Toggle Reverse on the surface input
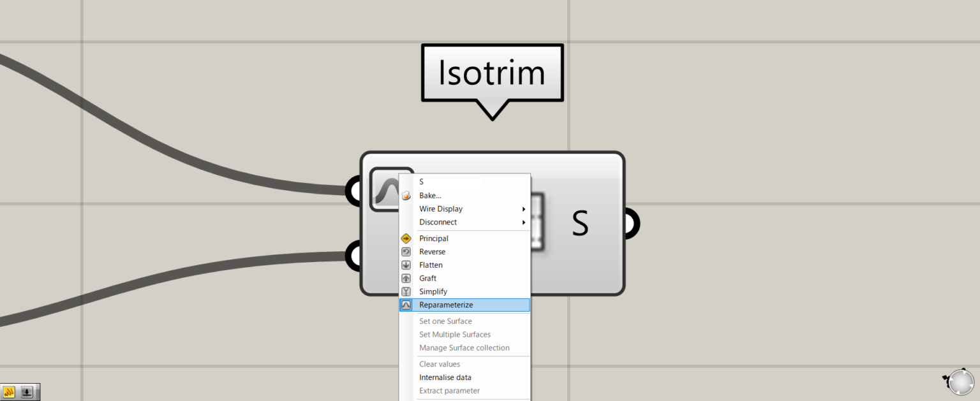The height and width of the screenshot is (401, 980). [432, 251]
